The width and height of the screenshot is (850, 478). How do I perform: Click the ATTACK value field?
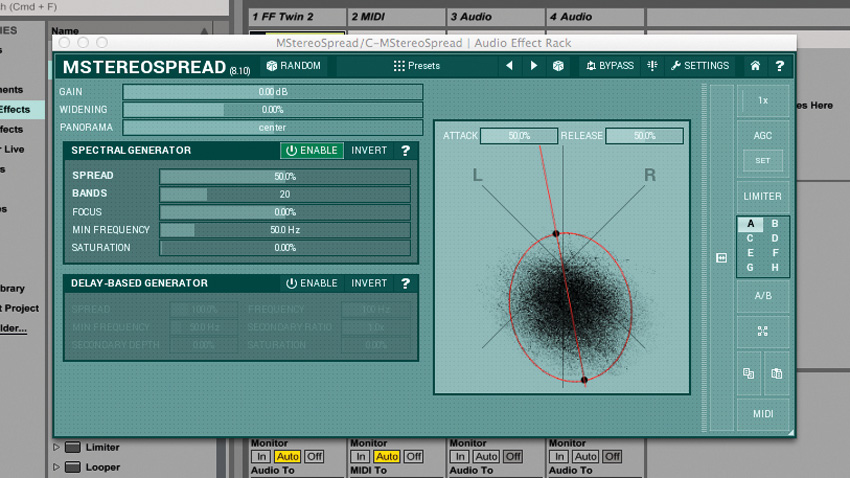[x=519, y=135]
